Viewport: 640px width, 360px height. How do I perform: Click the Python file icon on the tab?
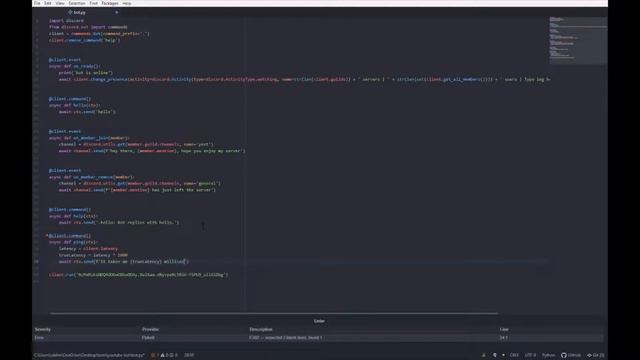coord(70,13)
